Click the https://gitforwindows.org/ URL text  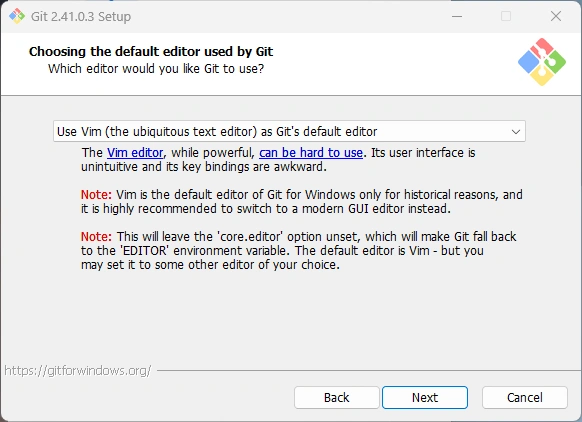coord(78,370)
